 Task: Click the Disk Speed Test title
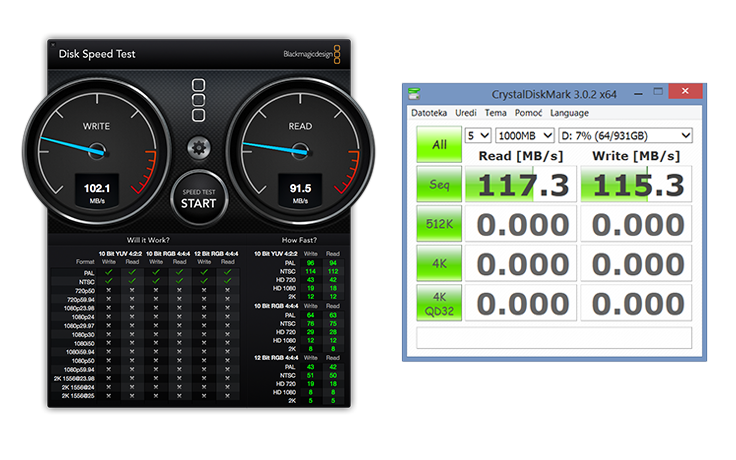(97, 54)
